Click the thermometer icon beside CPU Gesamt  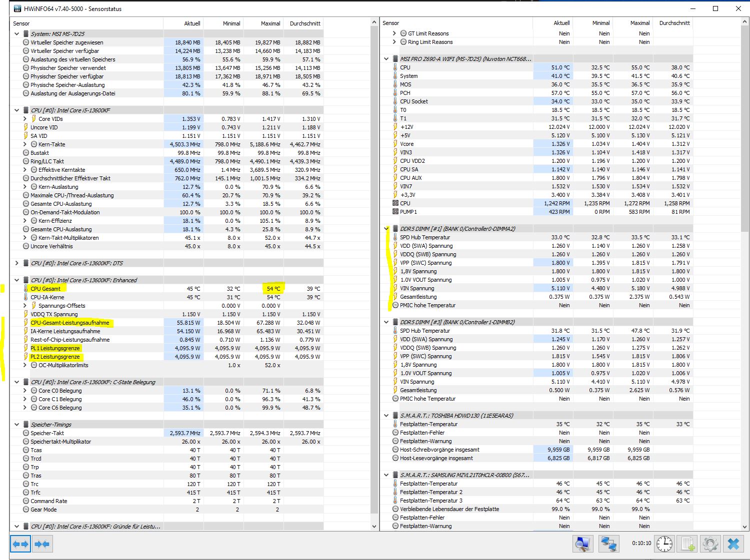click(26, 289)
